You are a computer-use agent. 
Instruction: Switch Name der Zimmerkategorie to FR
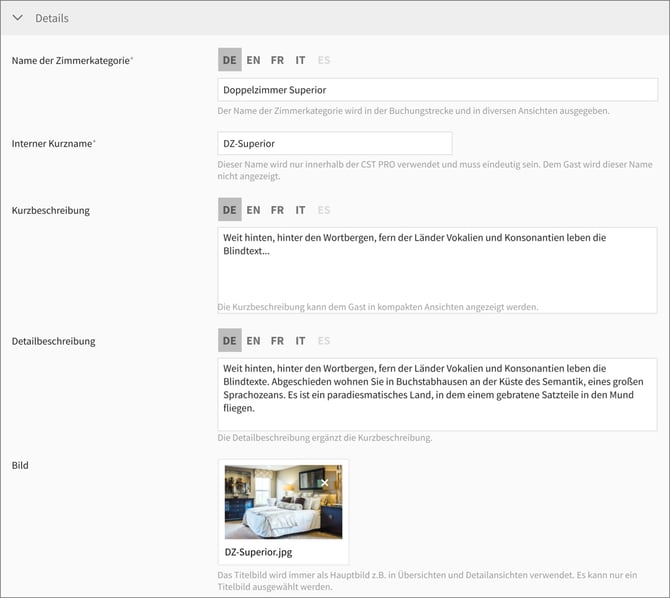point(277,60)
